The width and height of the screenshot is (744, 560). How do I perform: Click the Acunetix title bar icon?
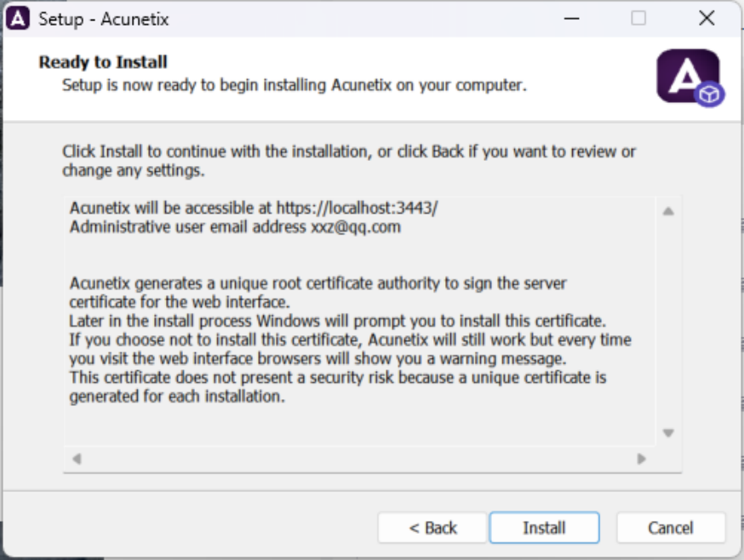(18, 19)
